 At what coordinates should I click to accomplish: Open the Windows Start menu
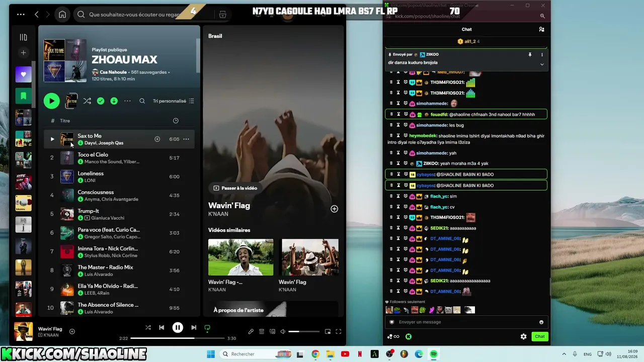point(210,354)
